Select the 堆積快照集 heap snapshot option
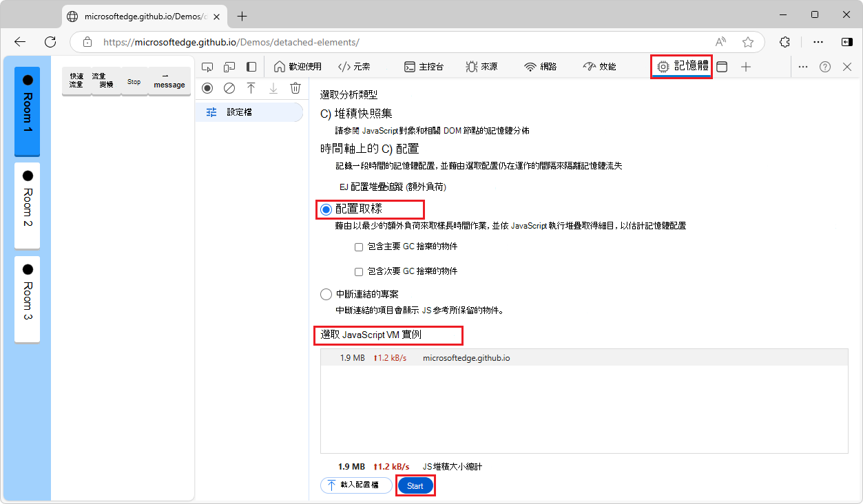863x504 pixels. coord(357,114)
